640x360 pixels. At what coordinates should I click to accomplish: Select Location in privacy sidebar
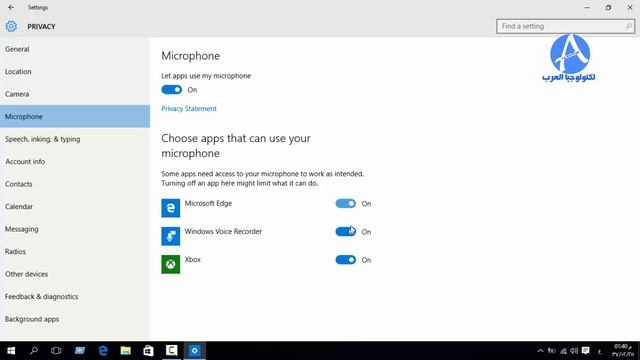[x=75, y=71]
